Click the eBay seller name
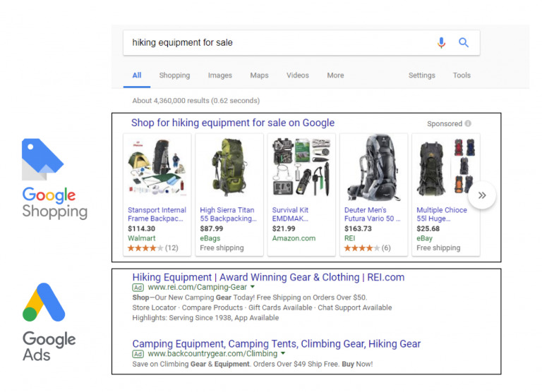 (x=424, y=238)
